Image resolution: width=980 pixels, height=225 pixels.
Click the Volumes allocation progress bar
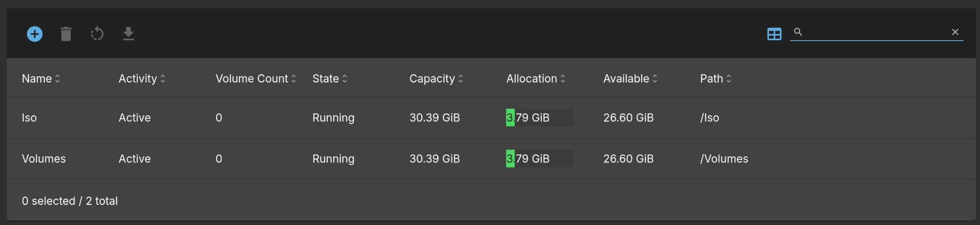click(x=539, y=159)
